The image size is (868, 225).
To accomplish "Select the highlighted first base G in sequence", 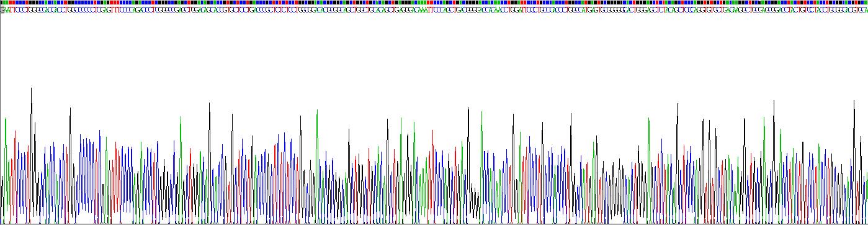I will tap(2, 10).
